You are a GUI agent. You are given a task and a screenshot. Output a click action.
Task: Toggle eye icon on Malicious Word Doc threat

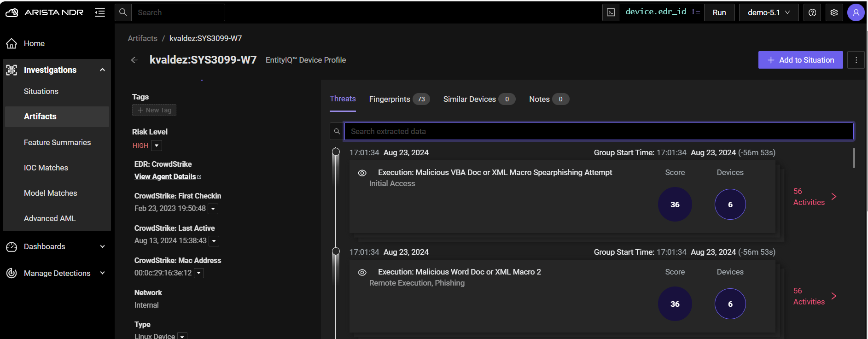[362, 272]
